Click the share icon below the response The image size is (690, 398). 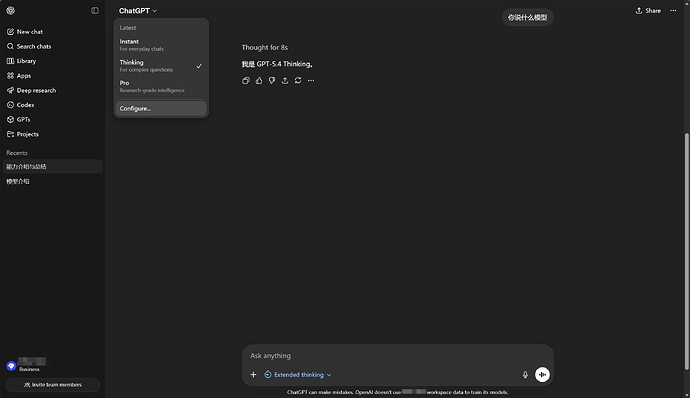285,81
